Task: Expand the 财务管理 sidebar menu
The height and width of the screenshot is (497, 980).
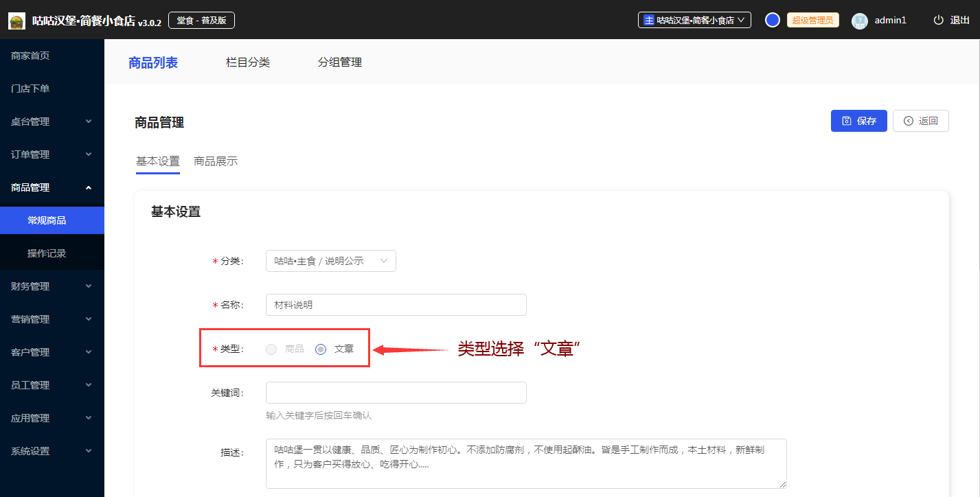Action: pyautogui.click(x=52, y=286)
